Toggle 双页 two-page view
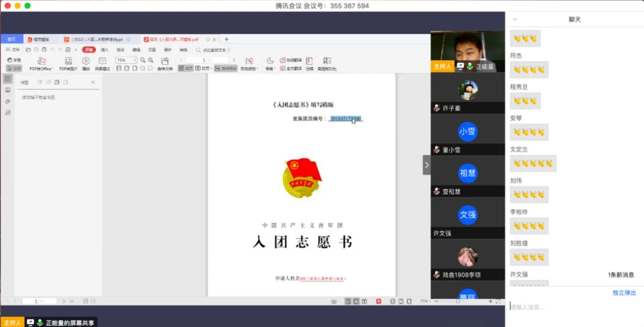Image resolution: width=644 pixels, height=327 pixels. [203, 68]
